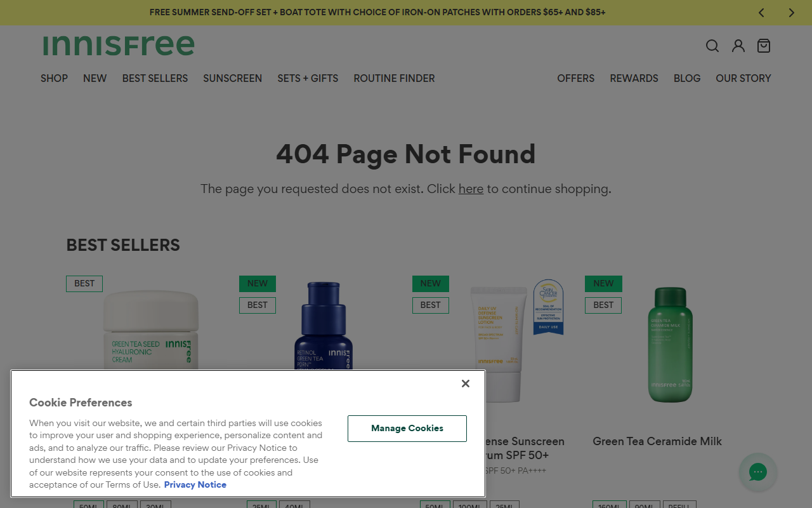Screen dimensions: 812x508
Task: Click the 404 Page Not Found heading
Action: coord(406,154)
